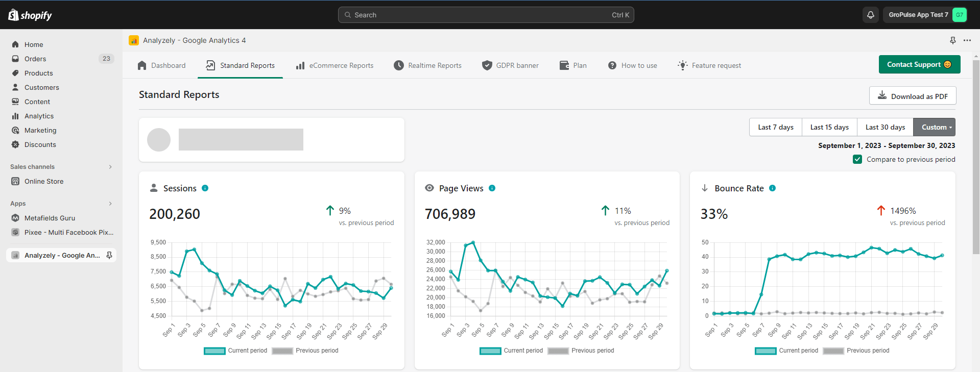This screenshot has width=980, height=372.
Task: Select the Last 15 days range
Action: [829, 127]
